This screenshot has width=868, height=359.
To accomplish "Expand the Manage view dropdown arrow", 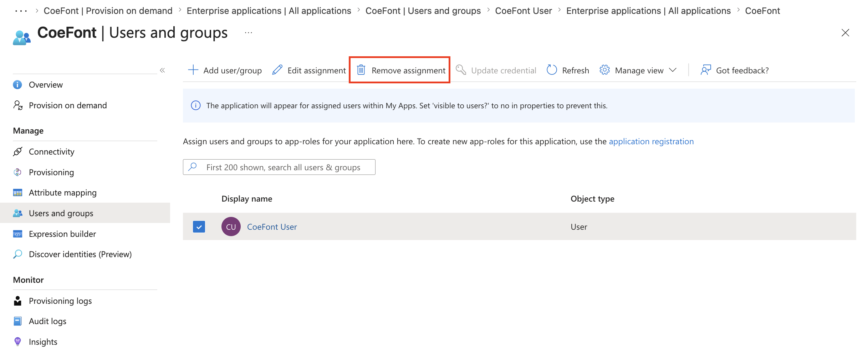I will click(x=673, y=70).
